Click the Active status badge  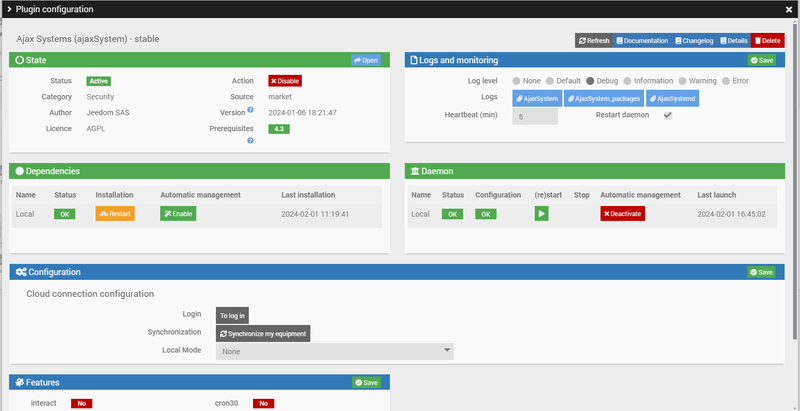[98, 81]
